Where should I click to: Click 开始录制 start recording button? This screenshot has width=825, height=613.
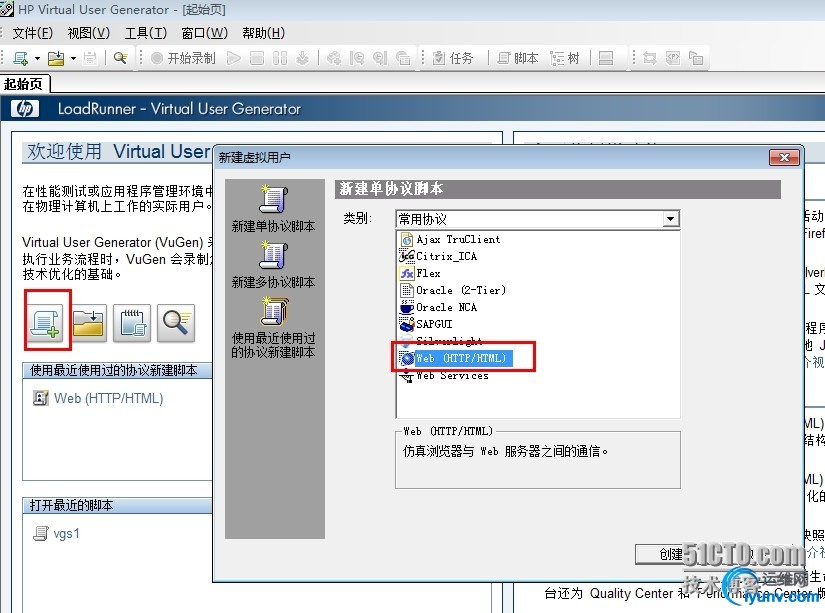click(x=183, y=58)
